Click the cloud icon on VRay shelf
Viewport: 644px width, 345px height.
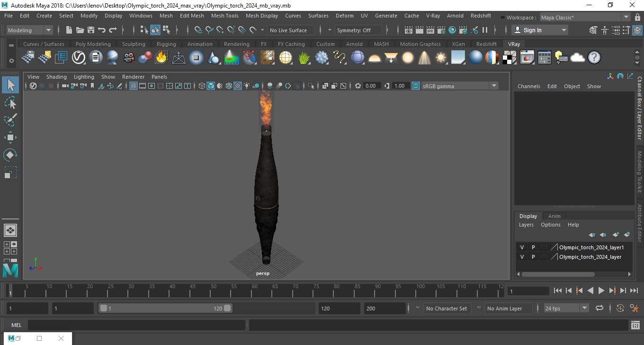pos(578,58)
